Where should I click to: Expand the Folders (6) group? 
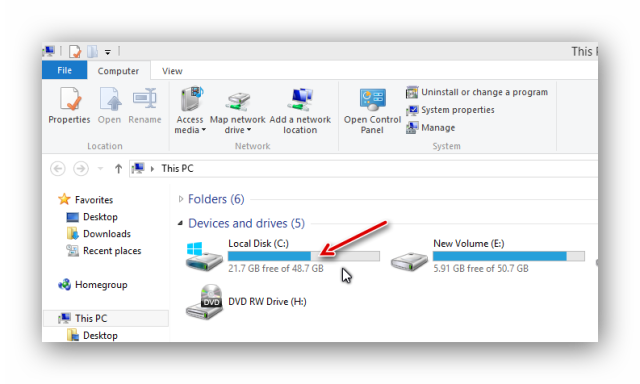pyautogui.click(x=181, y=199)
